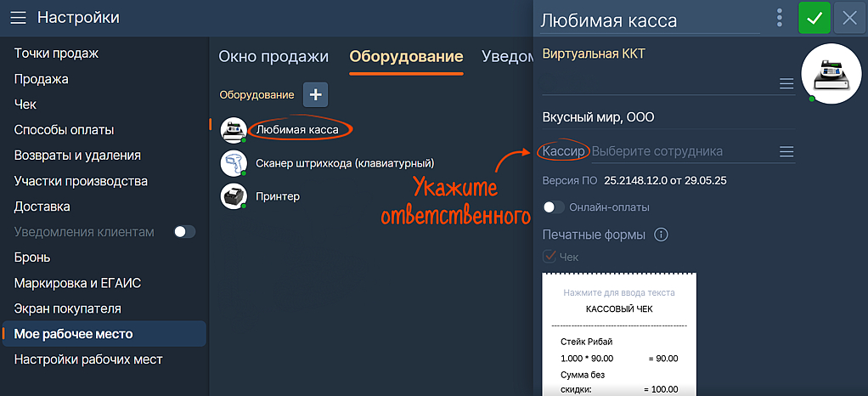Open the Оборудование tab
The width and height of the screenshot is (868, 396).
tap(406, 57)
